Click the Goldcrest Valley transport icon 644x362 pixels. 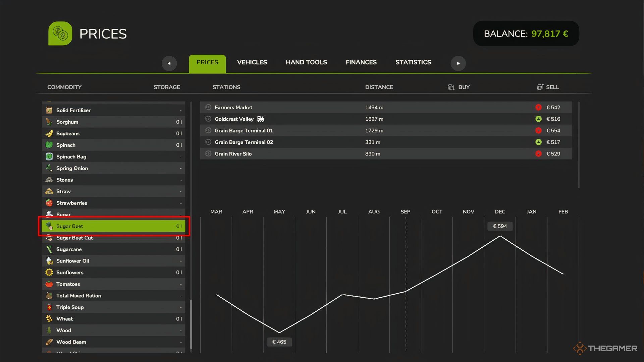[x=261, y=119]
